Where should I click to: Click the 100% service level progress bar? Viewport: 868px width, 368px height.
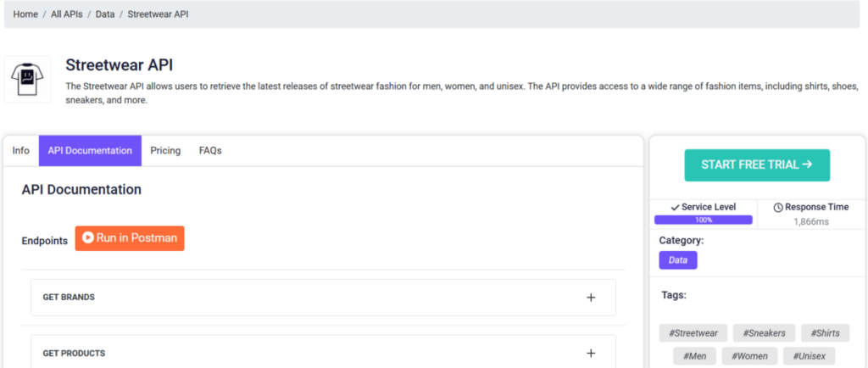[703, 220]
